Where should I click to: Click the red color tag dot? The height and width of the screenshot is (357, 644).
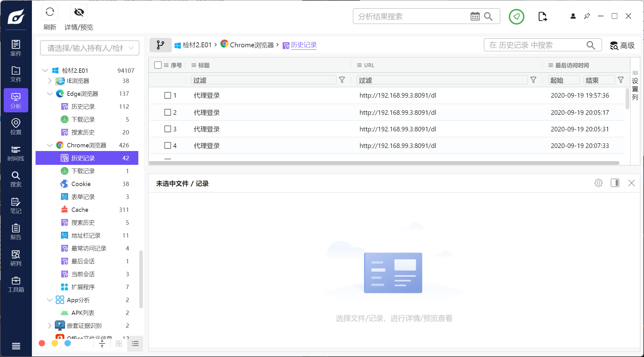coord(42,343)
